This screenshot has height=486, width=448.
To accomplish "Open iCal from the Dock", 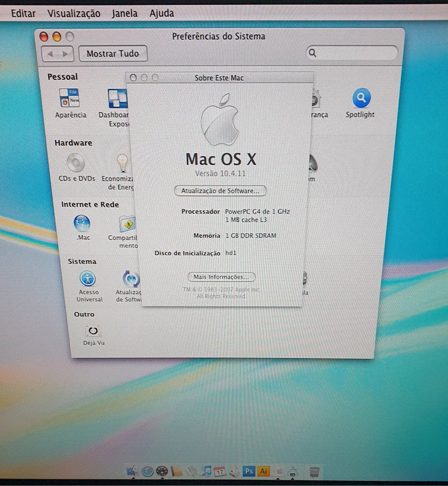I will (220, 471).
